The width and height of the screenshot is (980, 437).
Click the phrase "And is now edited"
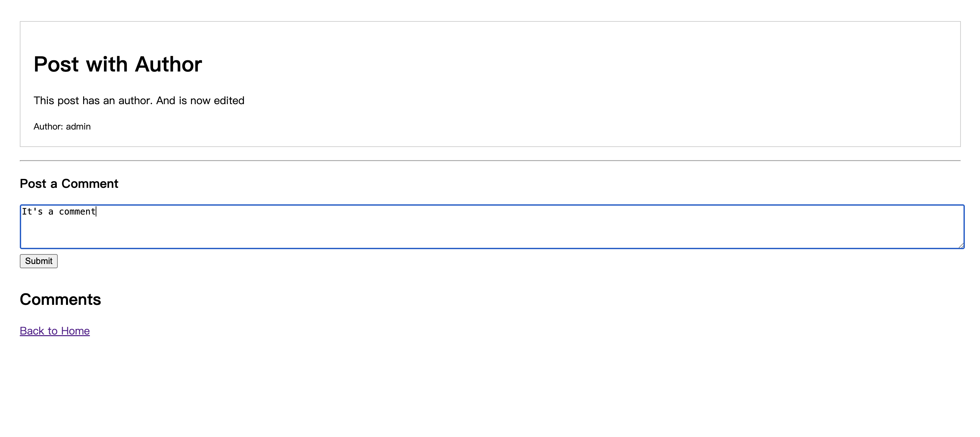(200, 101)
